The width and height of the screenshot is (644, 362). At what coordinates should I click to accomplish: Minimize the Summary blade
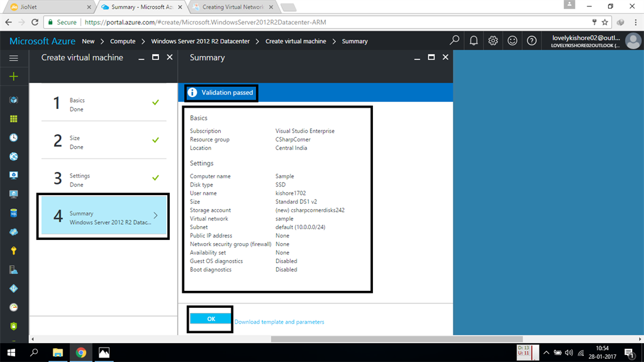point(417,59)
